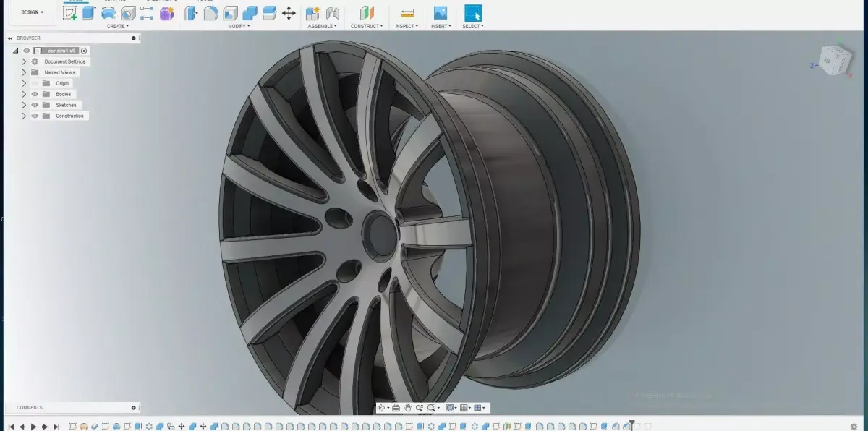The height and width of the screenshot is (431, 868).
Task: Activate the Fillet tool
Action: pyautogui.click(x=210, y=12)
